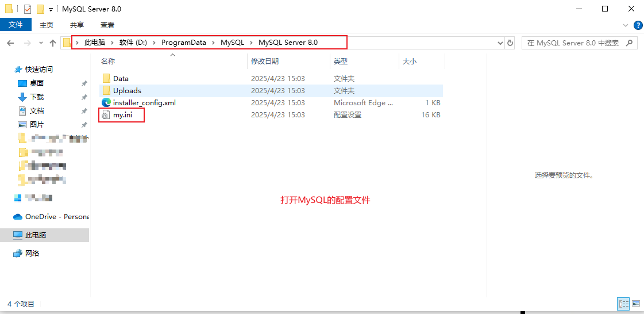This screenshot has width=644, height=314.
Task: Click the new folder quick toolbar icon
Action: (x=40, y=9)
